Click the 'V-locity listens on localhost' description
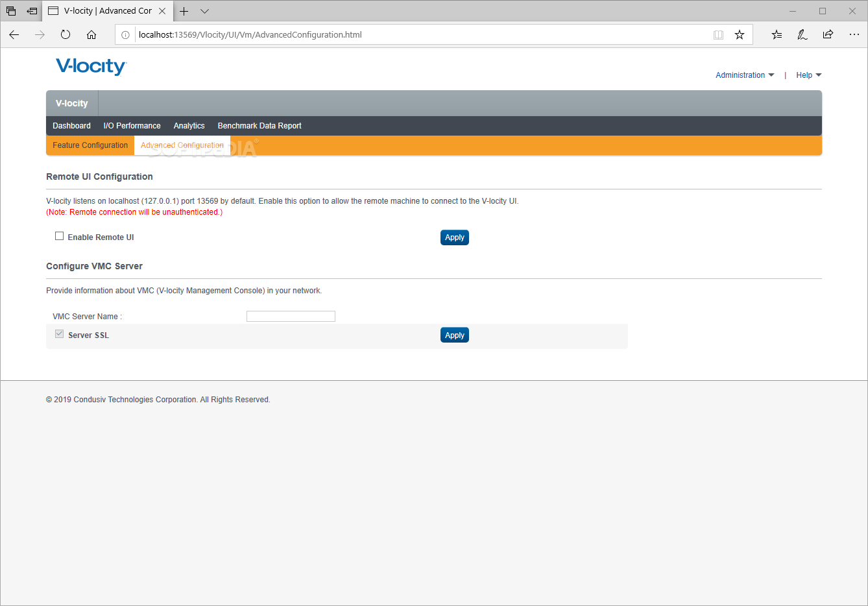 coord(282,201)
